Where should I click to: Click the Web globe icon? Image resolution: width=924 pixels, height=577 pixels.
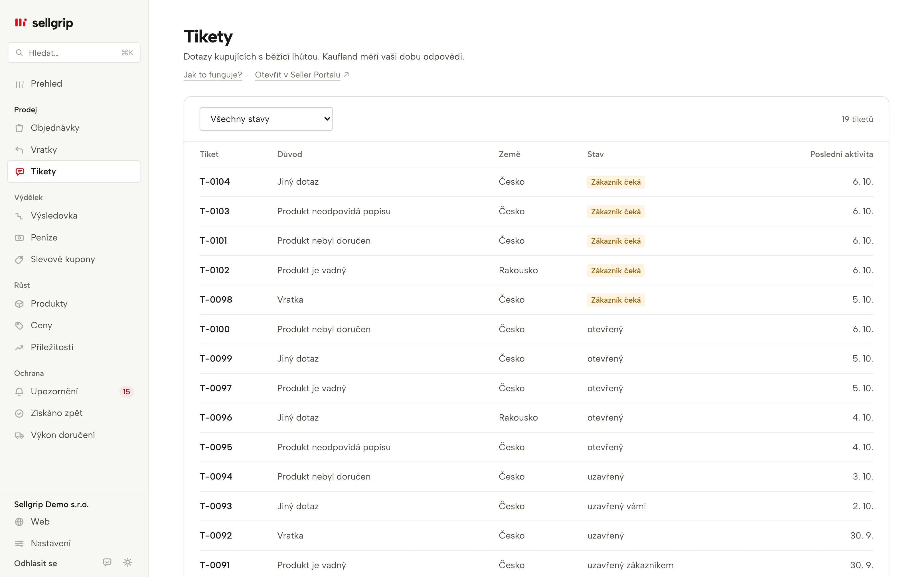click(19, 522)
